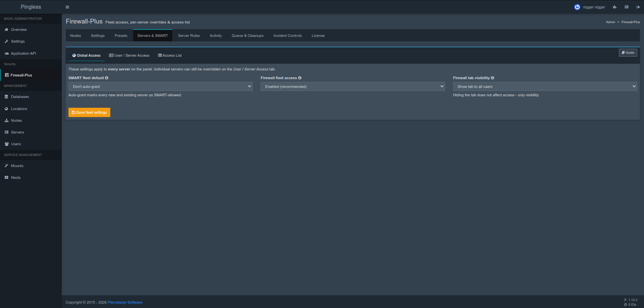The width and height of the screenshot is (644, 308).
Task: Click the sitemap icon beside sidebar Nodes
Action: tap(7, 120)
